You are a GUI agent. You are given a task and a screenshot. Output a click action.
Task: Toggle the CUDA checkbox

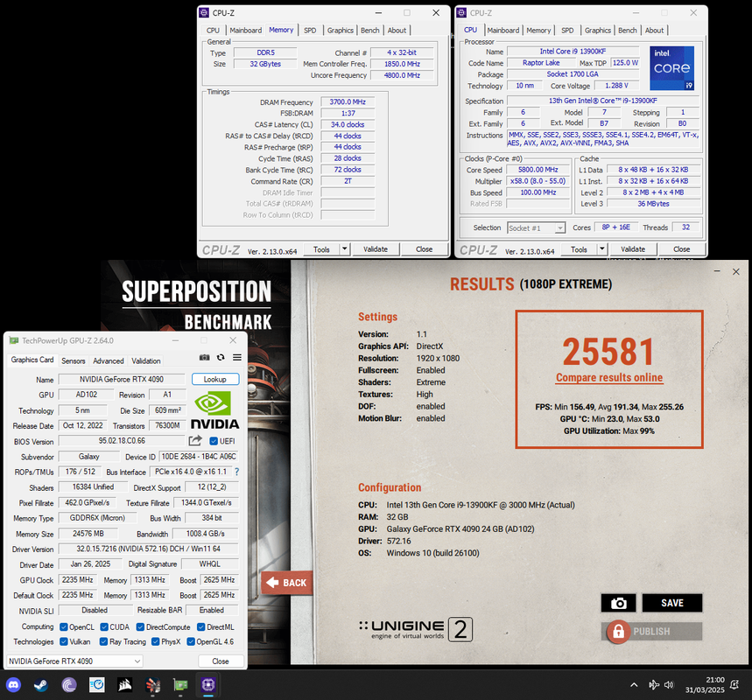tap(104, 627)
